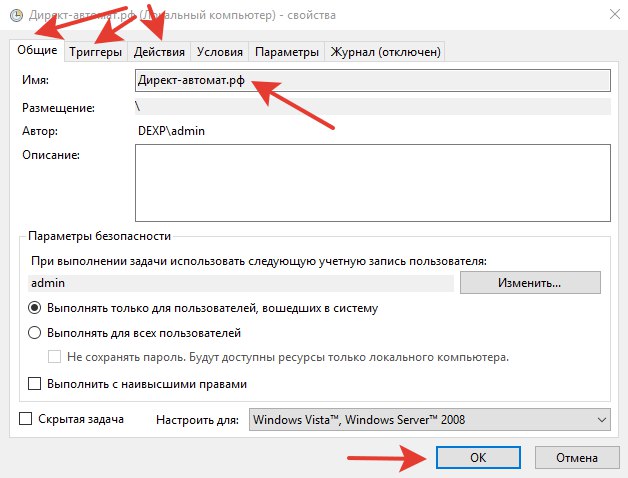Click the admin user account field
Image resolution: width=628 pixels, height=478 pixels.
click(241, 283)
